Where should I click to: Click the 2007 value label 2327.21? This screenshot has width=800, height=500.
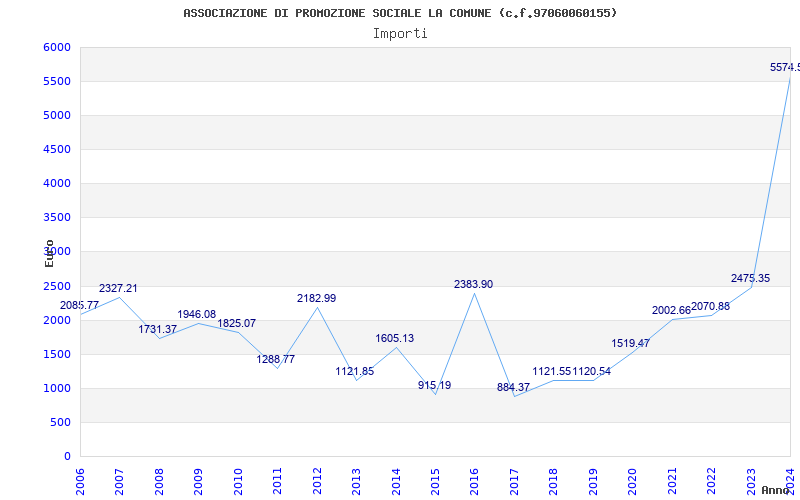118,288
